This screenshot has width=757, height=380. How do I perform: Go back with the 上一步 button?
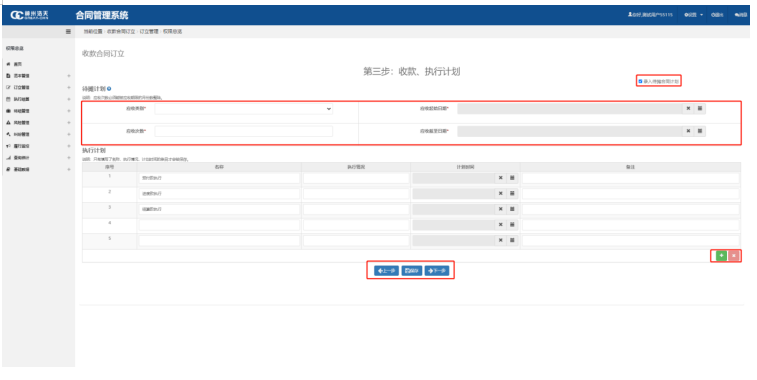point(386,271)
